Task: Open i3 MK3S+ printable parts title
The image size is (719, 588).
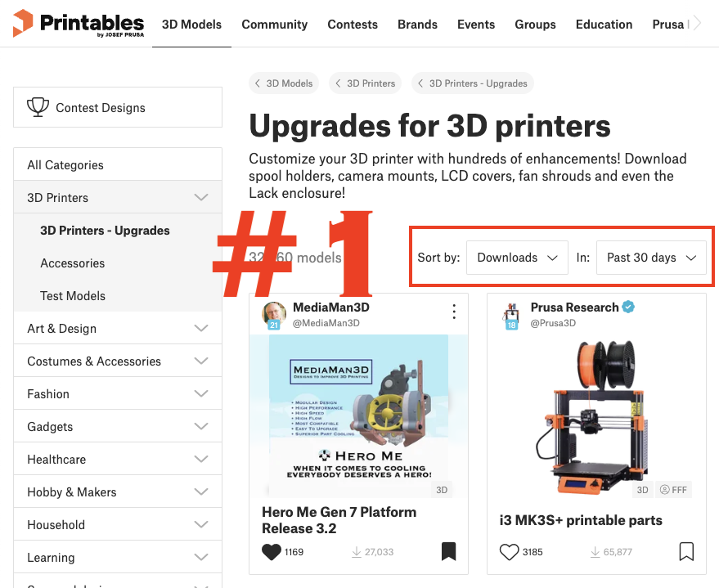Action: [x=581, y=520]
